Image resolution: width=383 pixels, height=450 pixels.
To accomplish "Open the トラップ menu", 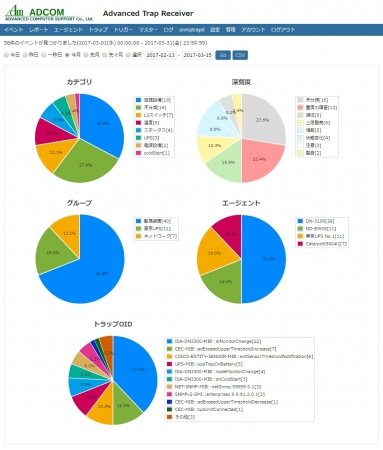I will tap(98, 30).
